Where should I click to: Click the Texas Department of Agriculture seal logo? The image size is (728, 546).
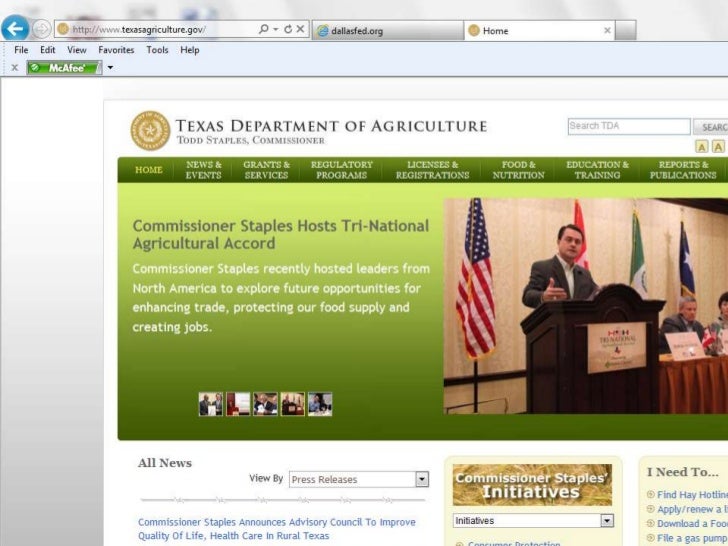(x=150, y=130)
